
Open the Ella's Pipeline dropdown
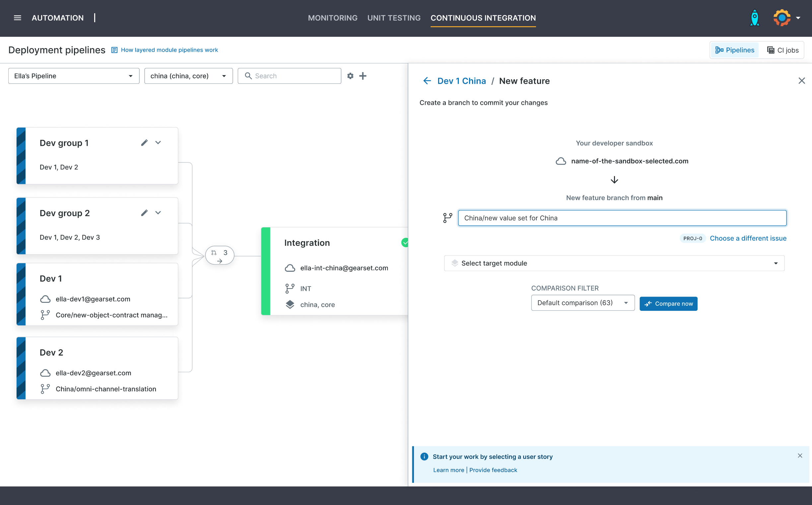[74, 76]
